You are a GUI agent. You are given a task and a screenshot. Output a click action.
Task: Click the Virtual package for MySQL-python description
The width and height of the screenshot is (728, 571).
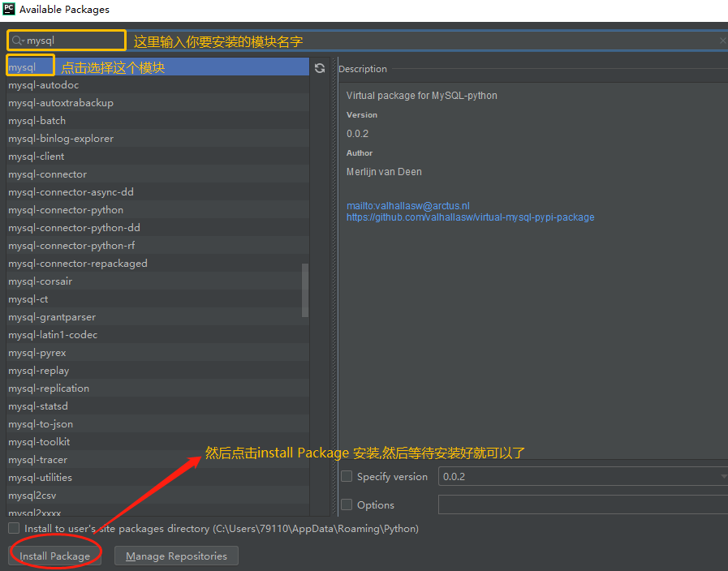(x=421, y=96)
